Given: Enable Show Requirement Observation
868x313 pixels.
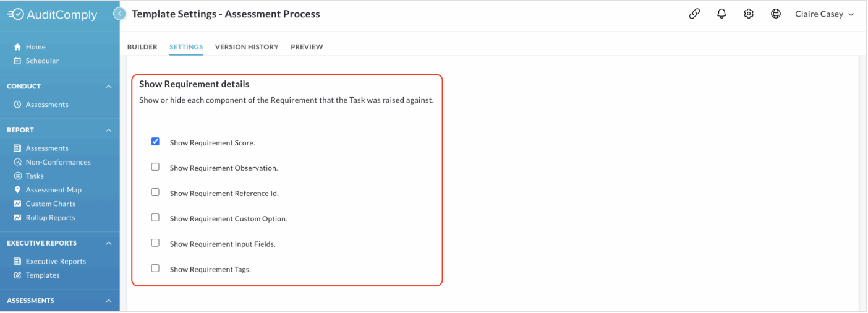Looking at the screenshot, I should (x=155, y=167).
